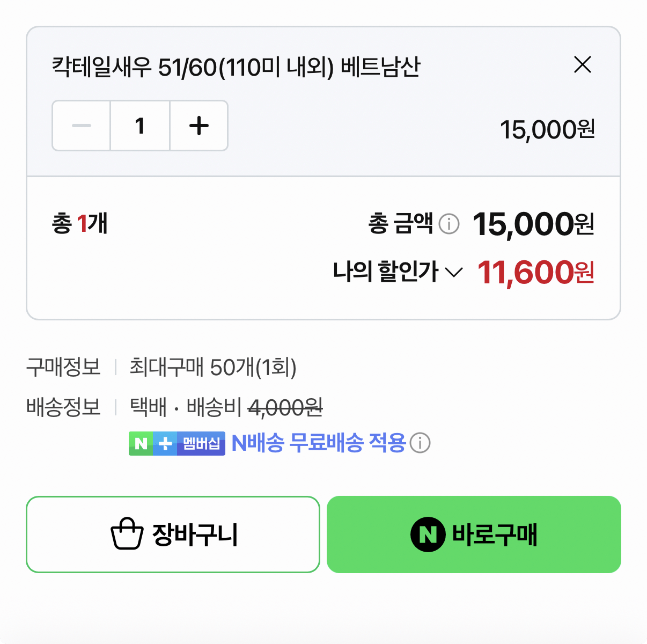Click the green plus membership icon
The width and height of the screenshot is (647, 644).
coord(165,443)
